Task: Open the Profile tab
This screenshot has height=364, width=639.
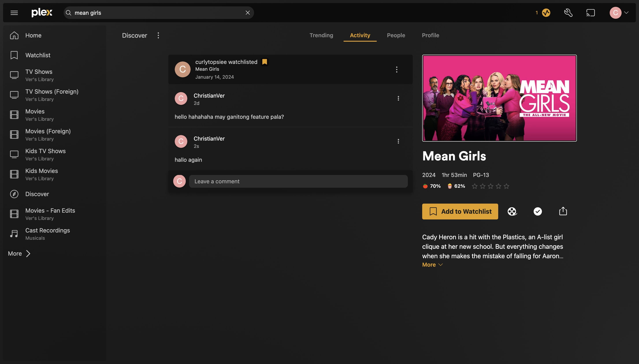Action: click(x=431, y=35)
